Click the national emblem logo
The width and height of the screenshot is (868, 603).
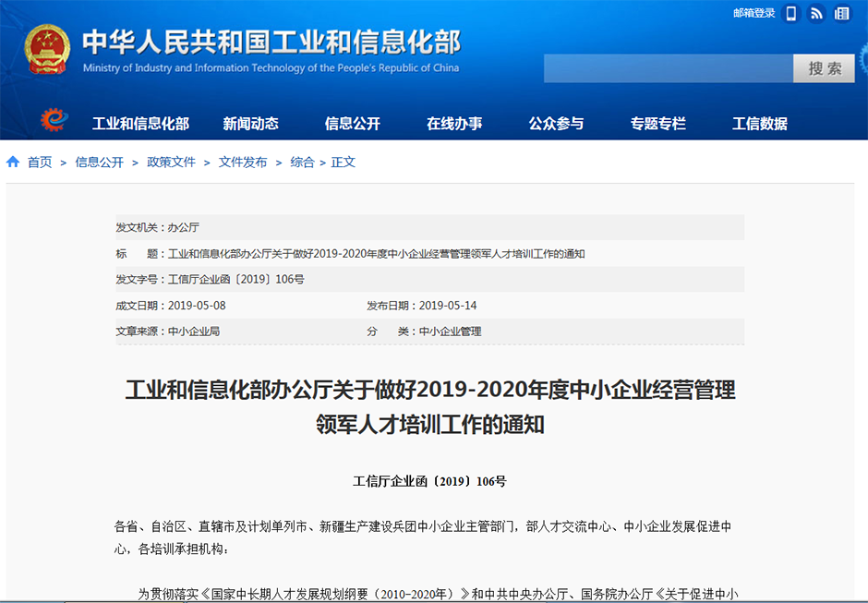pos(47,49)
